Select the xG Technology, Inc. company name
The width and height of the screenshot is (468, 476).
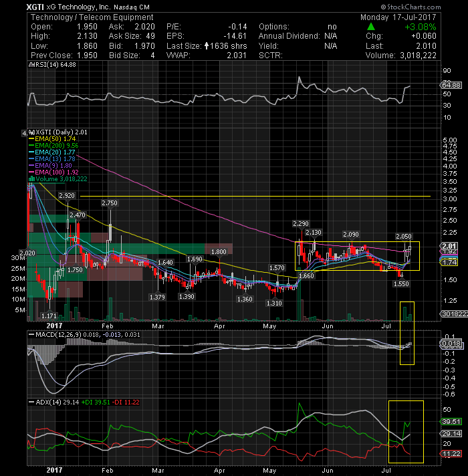78,7
